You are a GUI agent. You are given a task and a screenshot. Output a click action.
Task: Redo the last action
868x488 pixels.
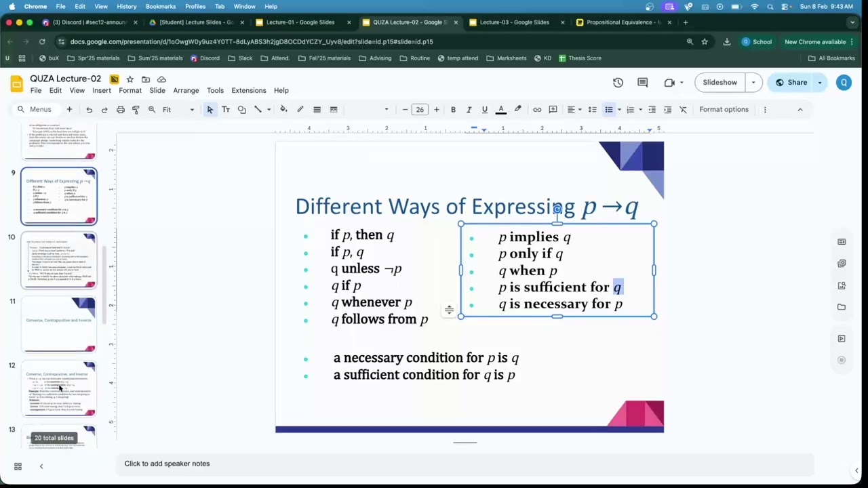click(x=104, y=109)
